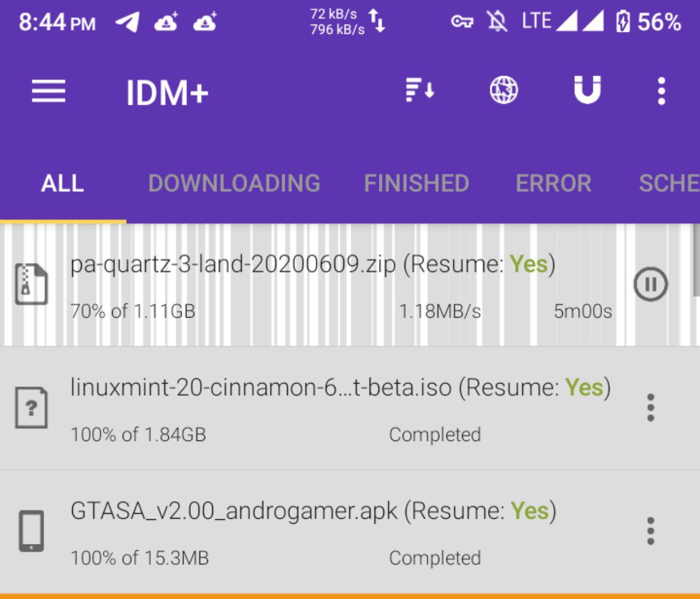This screenshot has width=700, height=599.
Task: Tap the phone apk icon of GTASA
Action: click(x=31, y=531)
